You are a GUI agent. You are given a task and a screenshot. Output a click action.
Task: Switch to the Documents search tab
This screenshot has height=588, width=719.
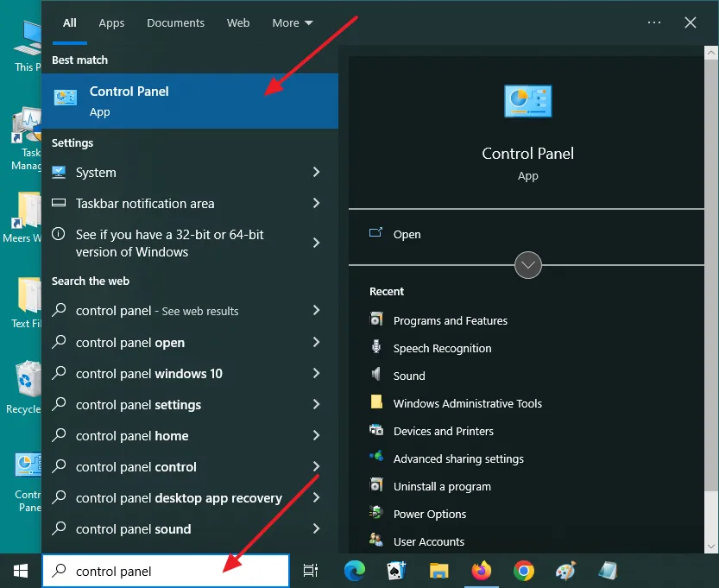pyautogui.click(x=175, y=23)
